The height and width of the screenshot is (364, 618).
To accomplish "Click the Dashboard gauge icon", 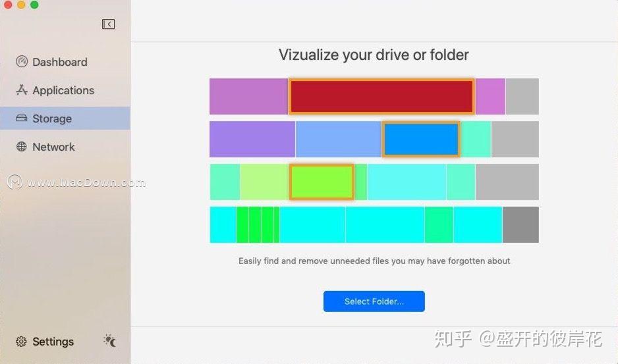I will pos(22,62).
